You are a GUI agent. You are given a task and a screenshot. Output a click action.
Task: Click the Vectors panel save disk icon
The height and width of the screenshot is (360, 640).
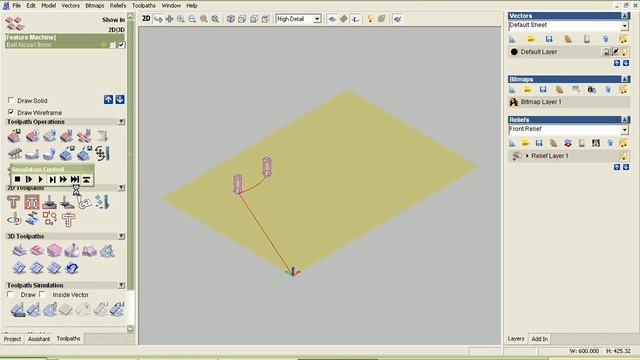coord(549,39)
